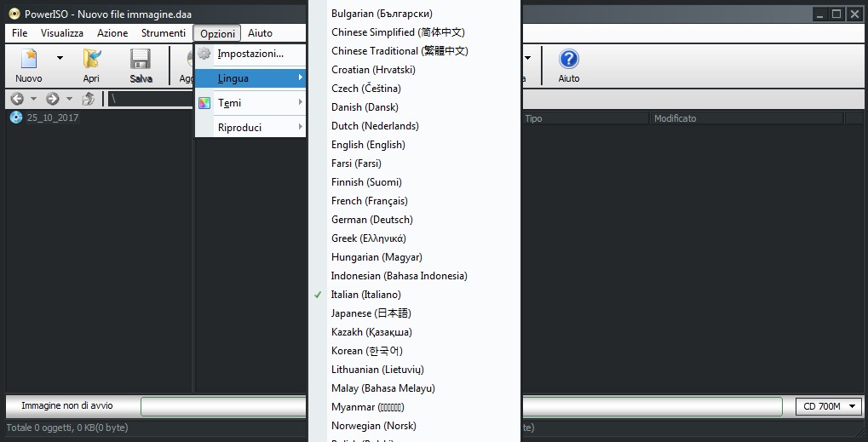Click the Aiuto help icon in toolbar
This screenshot has width=868, height=442.
[568, 60]
